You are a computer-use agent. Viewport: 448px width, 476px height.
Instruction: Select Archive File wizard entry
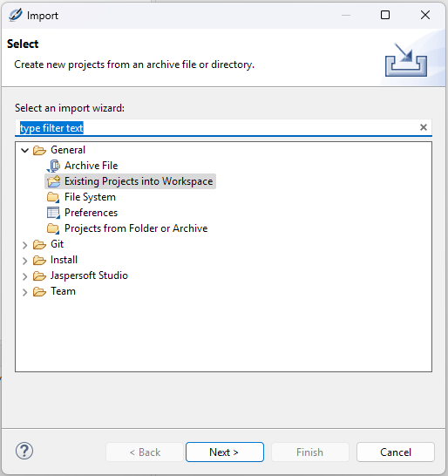coord(91,166)
